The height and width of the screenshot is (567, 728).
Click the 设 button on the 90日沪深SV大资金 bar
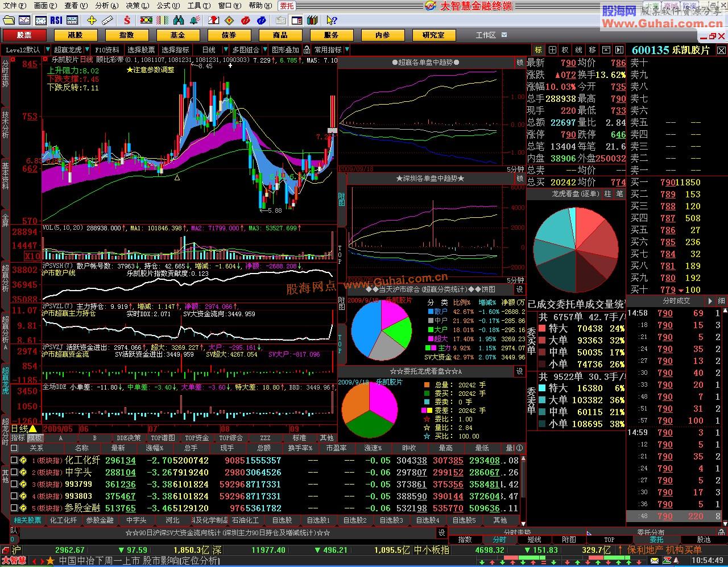coord(441,533)
